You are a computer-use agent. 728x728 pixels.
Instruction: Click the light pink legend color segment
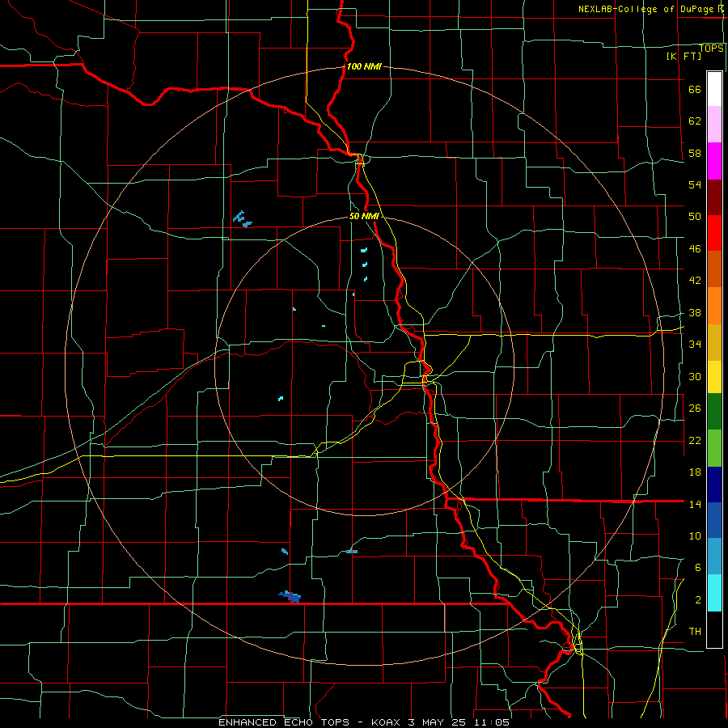tap(714, 124)
